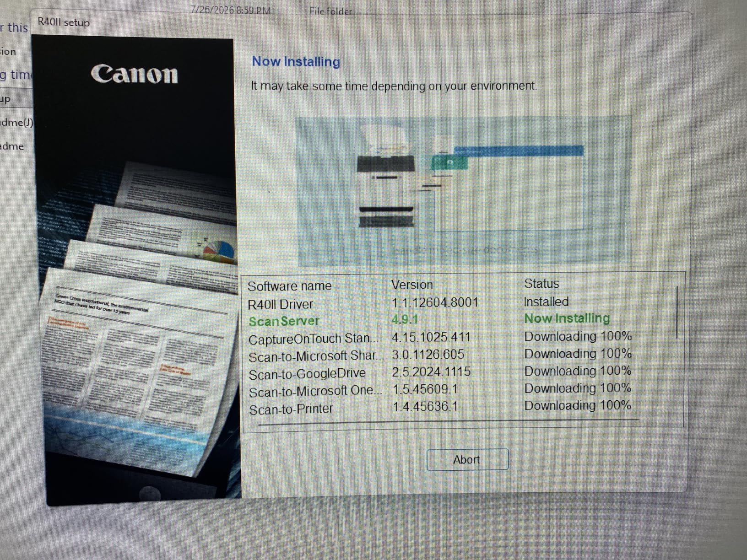
Task: Click the software list vertical scrollbar
Action: (677, 313)
